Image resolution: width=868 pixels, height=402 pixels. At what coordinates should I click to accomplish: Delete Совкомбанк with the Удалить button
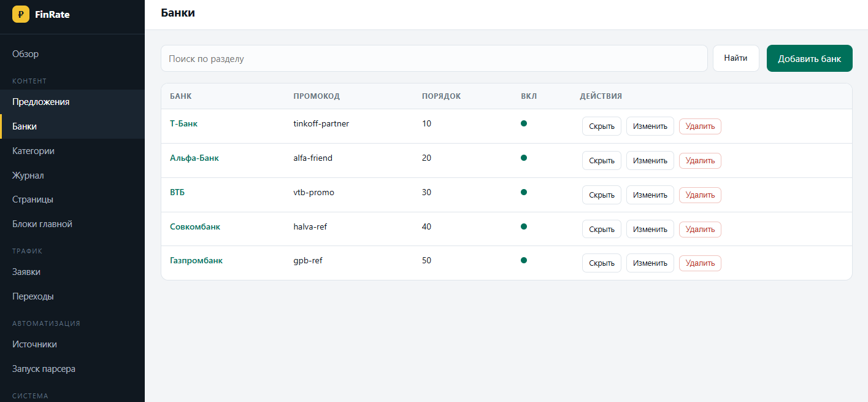700,229
